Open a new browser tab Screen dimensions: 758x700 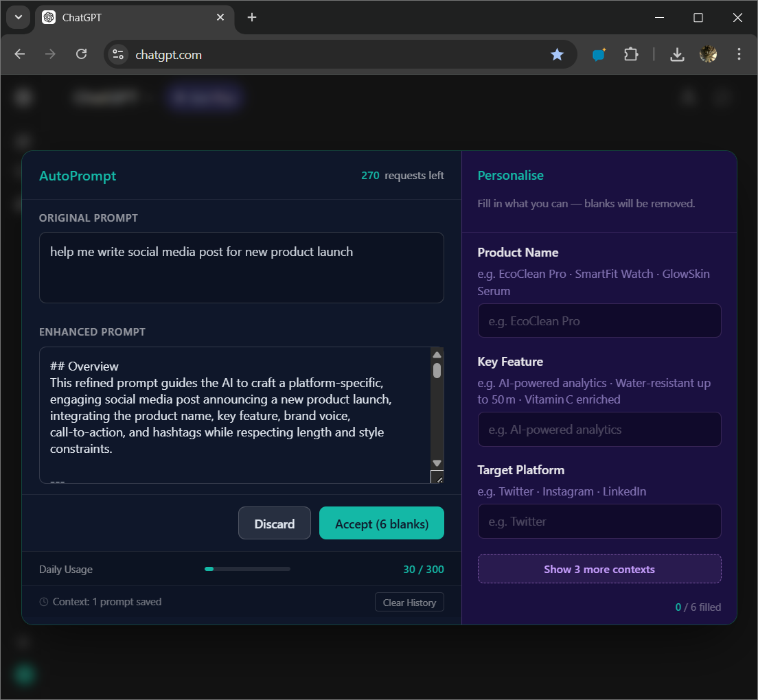pos(251,17)
